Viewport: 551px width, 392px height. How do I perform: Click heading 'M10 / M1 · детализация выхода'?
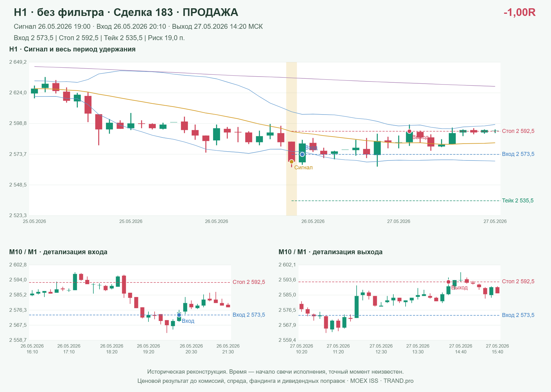[330, 252]
